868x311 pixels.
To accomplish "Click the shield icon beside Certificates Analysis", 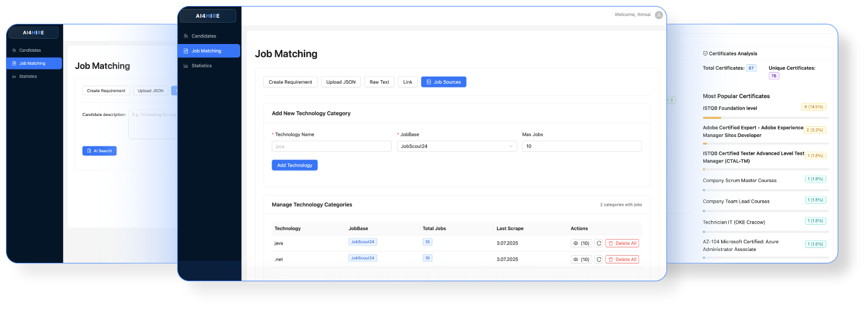I will tap(705, 54).
